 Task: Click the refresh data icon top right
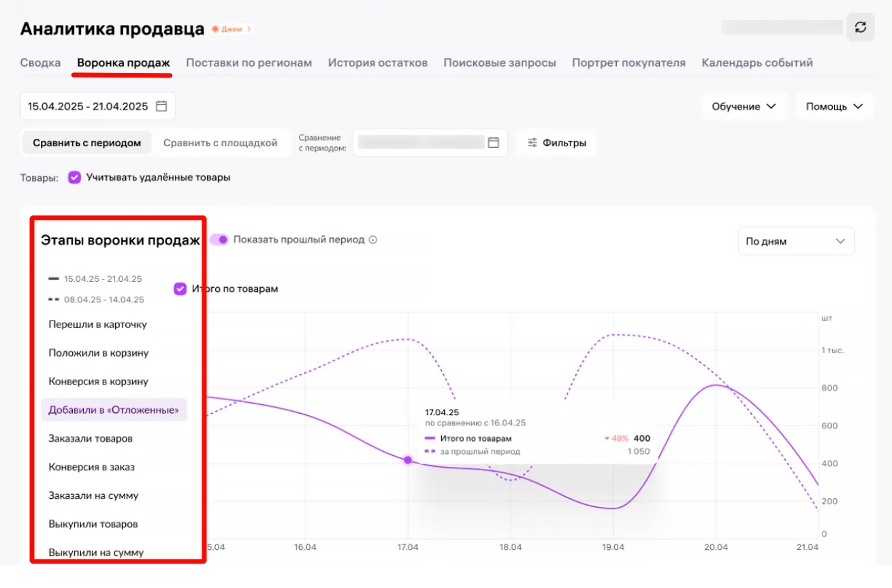click(860, 27)
